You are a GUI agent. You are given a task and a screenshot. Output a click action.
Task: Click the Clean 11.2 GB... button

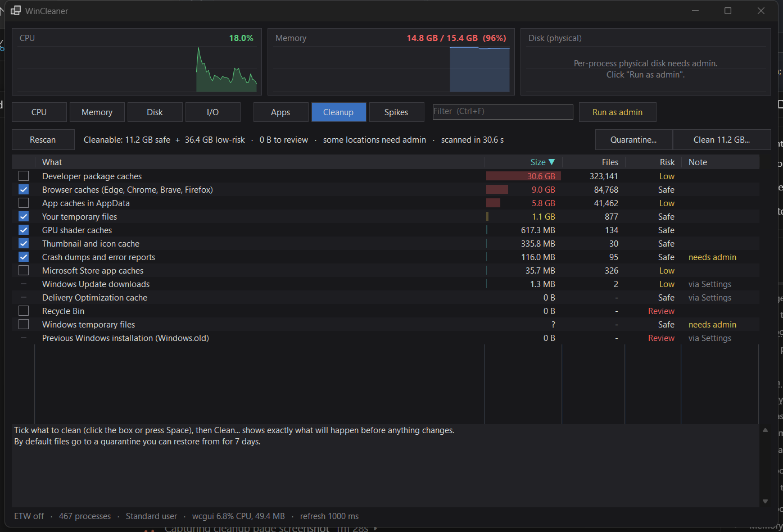(x=722, y=140)
